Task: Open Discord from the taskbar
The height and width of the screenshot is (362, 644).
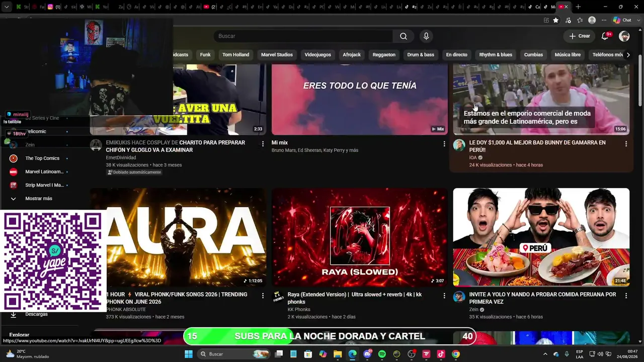Action: [x=367, y=354]
